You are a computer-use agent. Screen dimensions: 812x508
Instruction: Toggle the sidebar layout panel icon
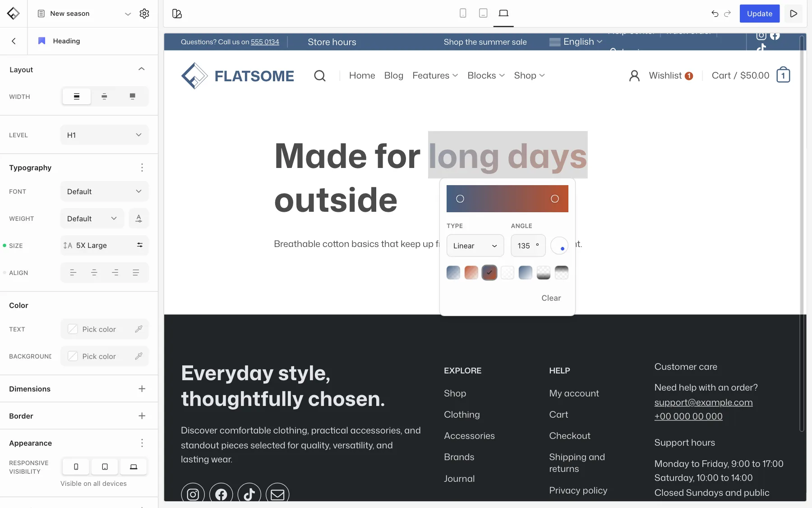click(177, 14)
